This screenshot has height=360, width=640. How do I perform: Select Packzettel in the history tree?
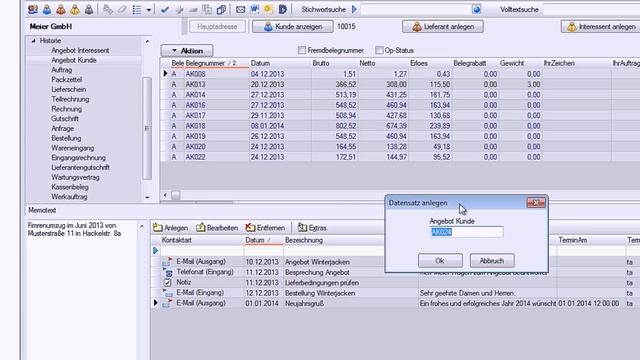(67, 80)
